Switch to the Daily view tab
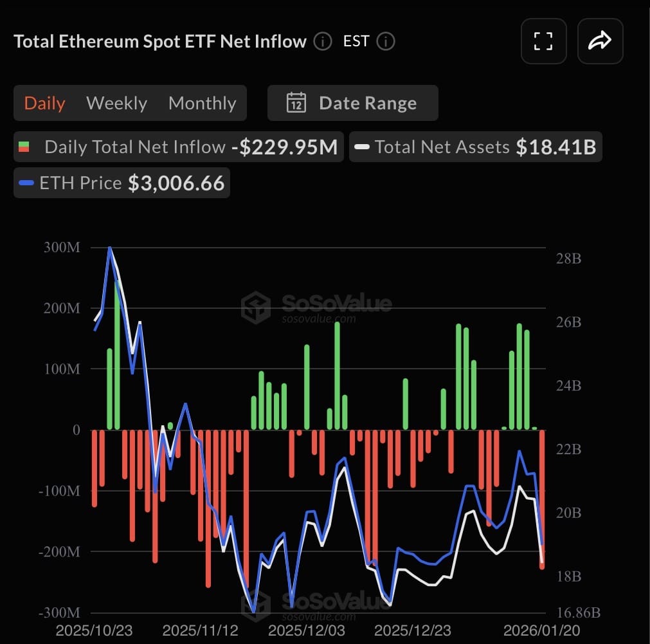This screenshot has height=644, width=650. 44,103
